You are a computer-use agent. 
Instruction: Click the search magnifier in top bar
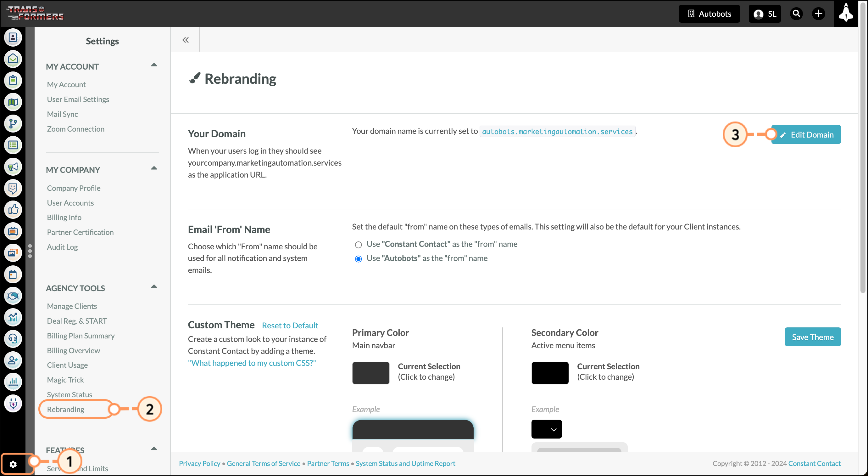[796, 14]
